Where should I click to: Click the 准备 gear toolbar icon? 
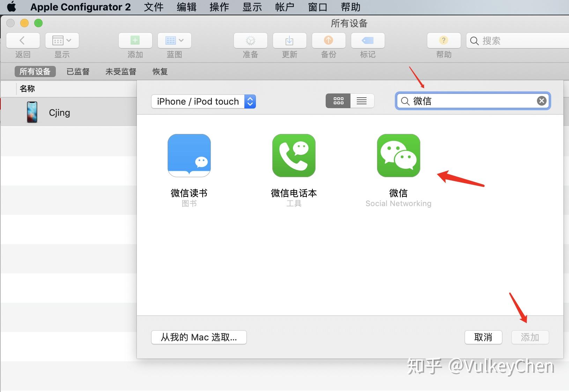click(251, 40)
